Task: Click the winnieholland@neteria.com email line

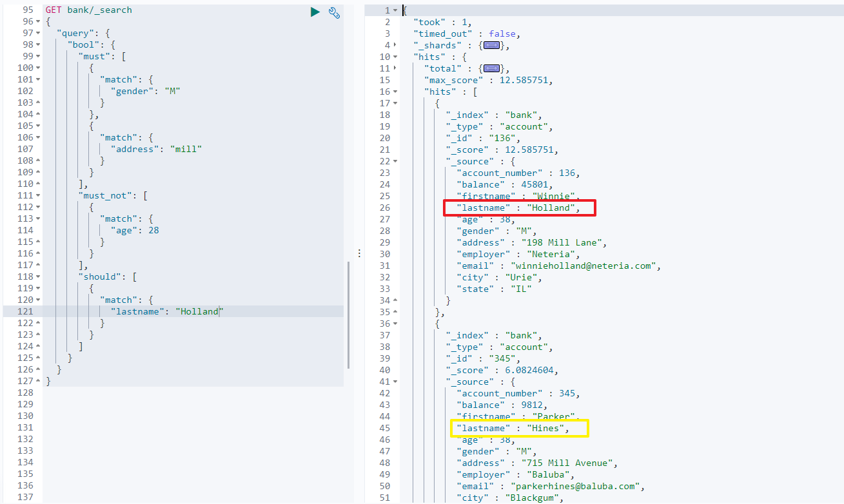Action: tap(558, 266)
